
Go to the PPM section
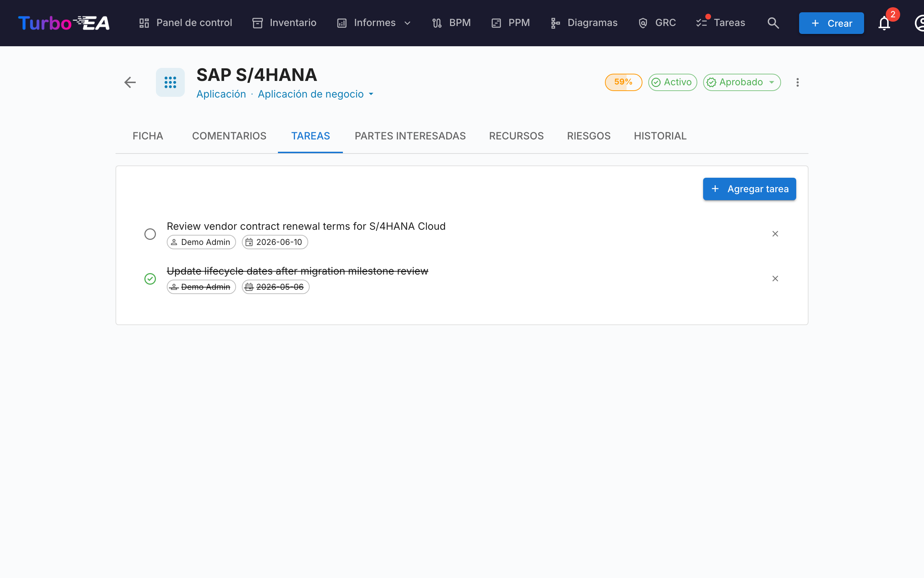pos(510,23)
